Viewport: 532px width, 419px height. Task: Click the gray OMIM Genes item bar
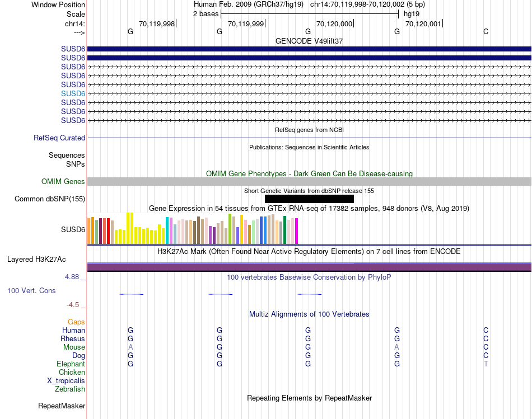(309, 181)
